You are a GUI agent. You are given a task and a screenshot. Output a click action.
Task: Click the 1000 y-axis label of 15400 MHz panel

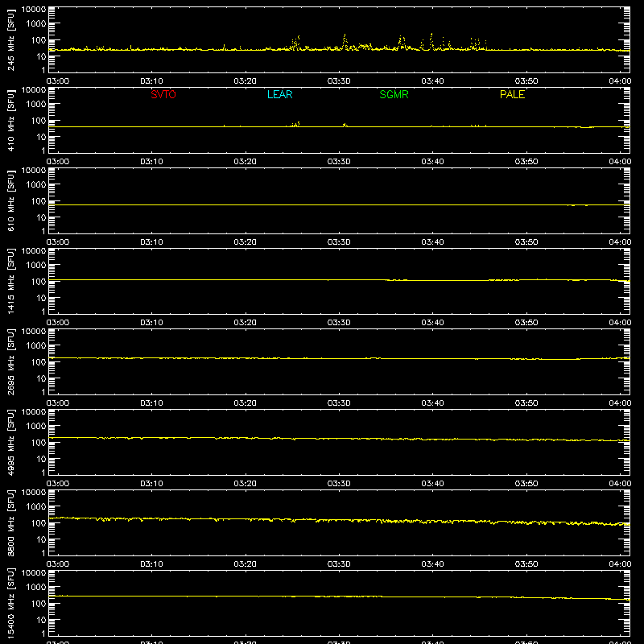(x=36, y=587)
